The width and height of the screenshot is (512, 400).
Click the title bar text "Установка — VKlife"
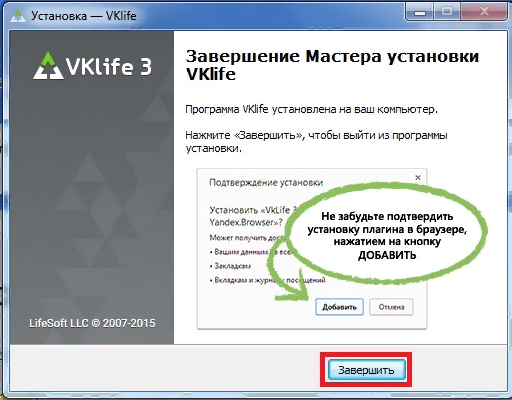coord(84,16)
